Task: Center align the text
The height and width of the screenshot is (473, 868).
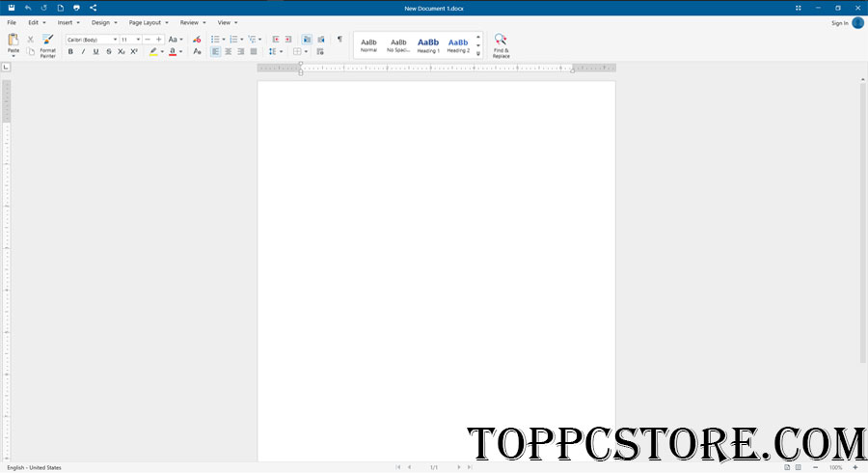Action: pos(228,51)
